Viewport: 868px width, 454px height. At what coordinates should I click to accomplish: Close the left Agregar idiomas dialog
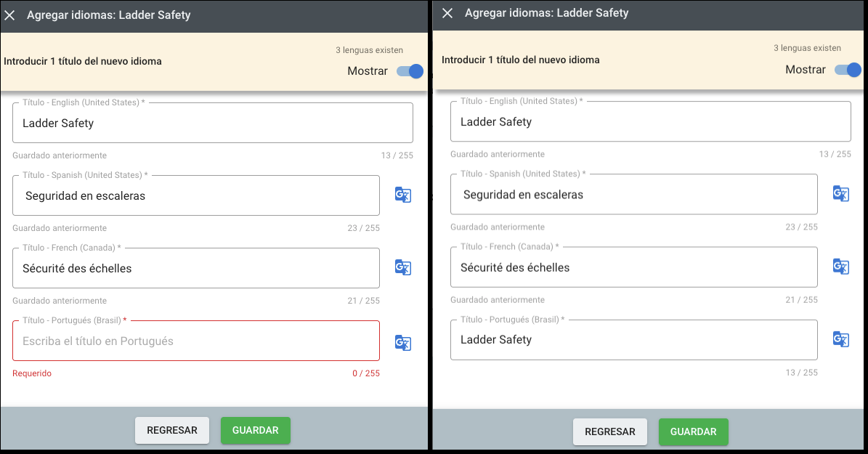[10, 15]
